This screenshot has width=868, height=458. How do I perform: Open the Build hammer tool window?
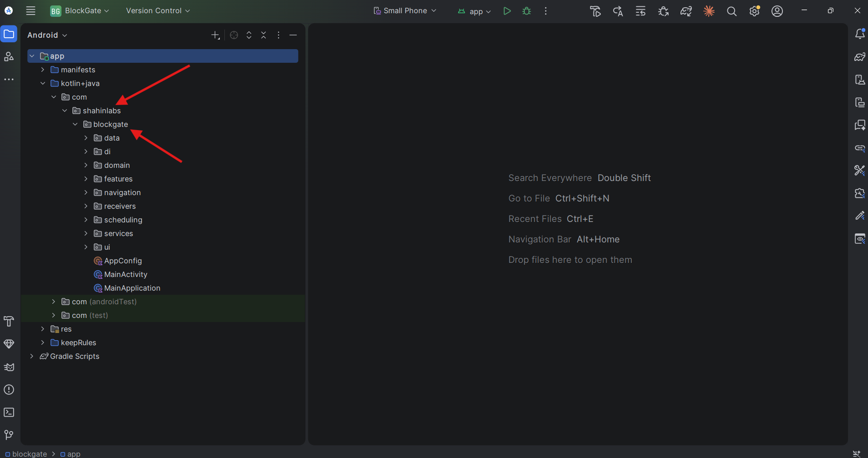pyautogui.click(x=9, y=321)
